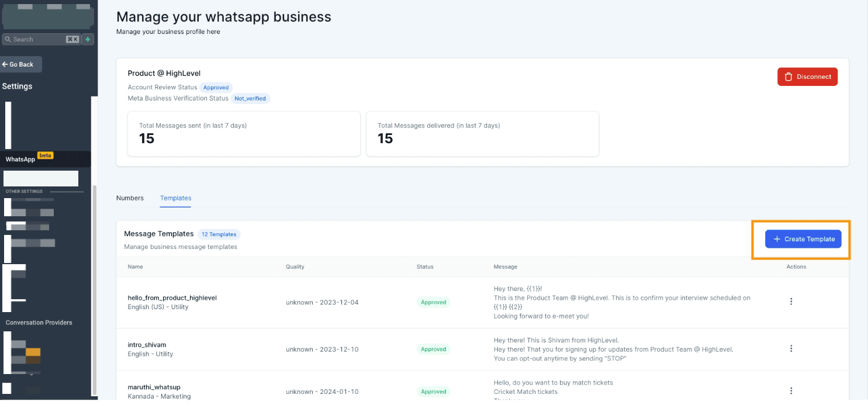The image size is (868, 405).
Task: Click the Actions column header
Action: tap(796, 266)
